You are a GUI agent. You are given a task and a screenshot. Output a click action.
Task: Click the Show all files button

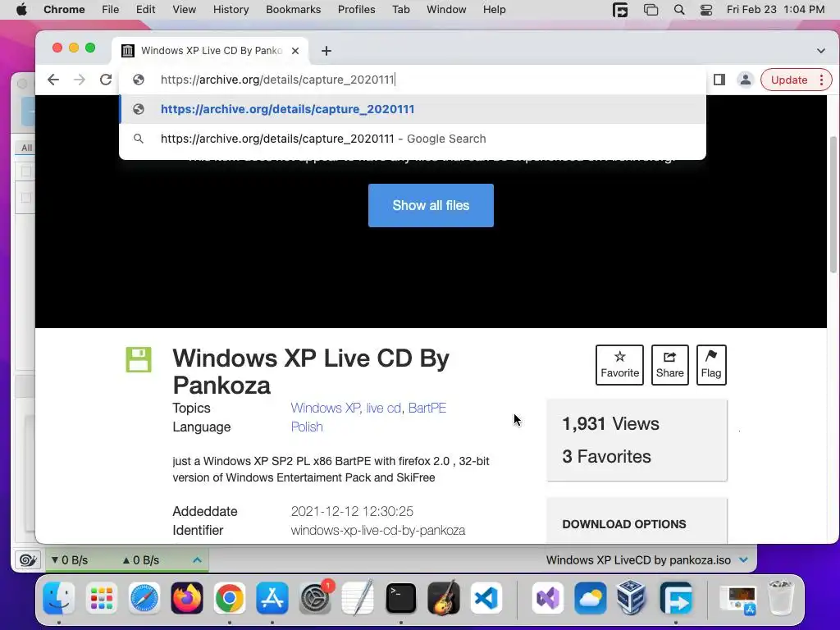pos(431,205)
